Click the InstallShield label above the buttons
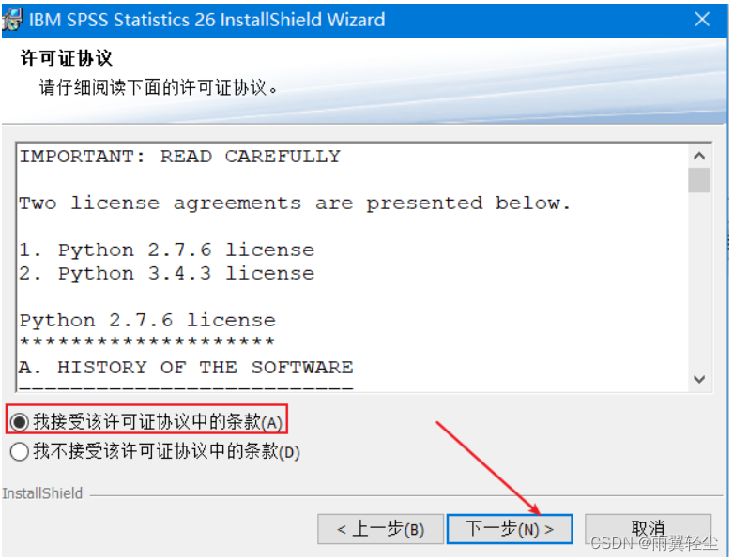 coord(42,493)
